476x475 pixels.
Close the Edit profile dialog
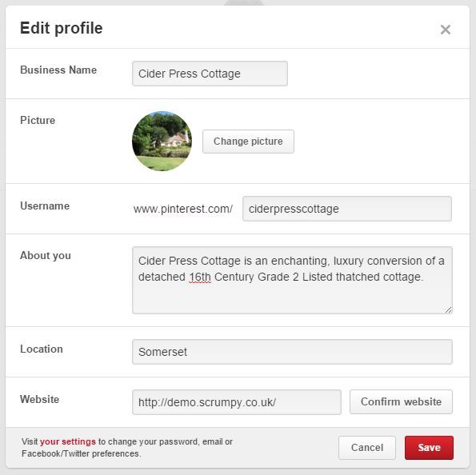[x=445, y=30]
